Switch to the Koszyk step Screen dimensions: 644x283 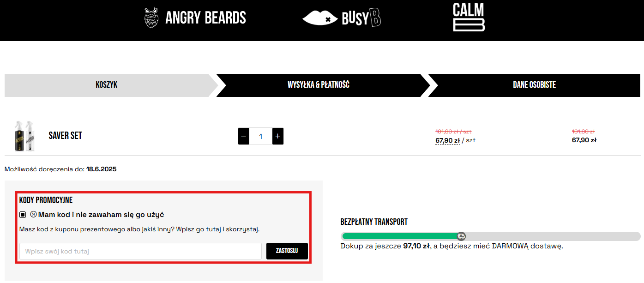click(107, 85)
